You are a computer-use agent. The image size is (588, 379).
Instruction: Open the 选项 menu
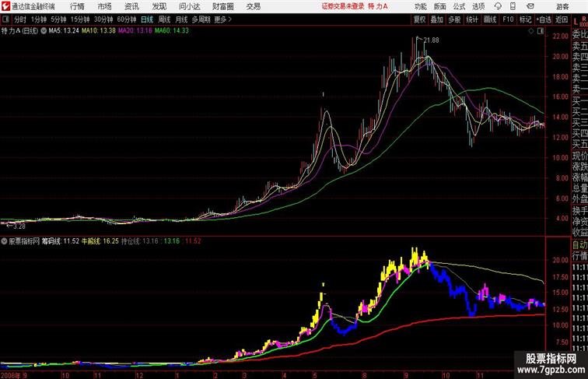click(478, 6)
